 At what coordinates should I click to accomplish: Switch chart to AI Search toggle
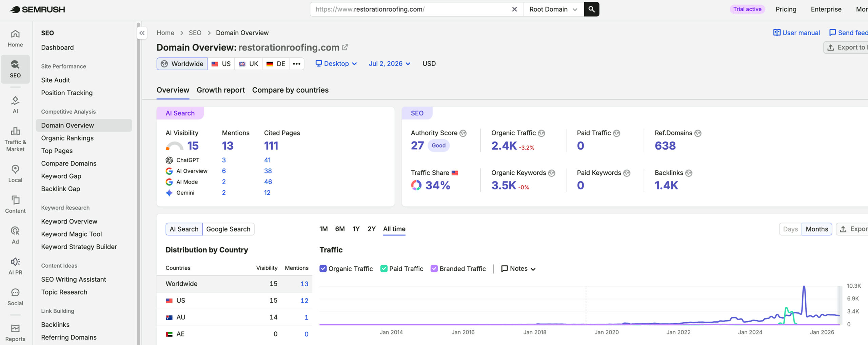(x=184, y=229)
